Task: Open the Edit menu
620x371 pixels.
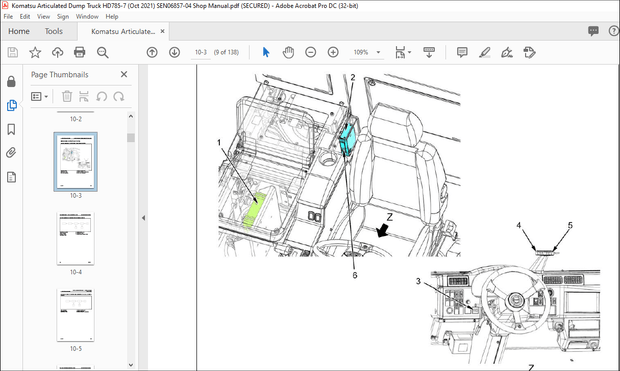Action: coord(25,17)
